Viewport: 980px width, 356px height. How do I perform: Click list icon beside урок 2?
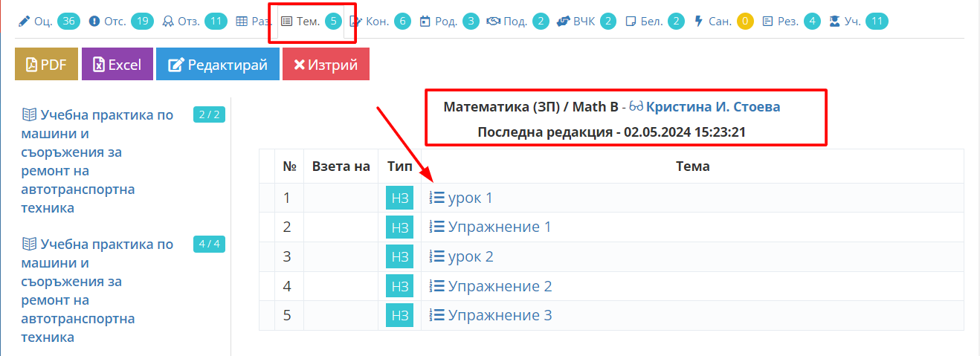click(x=437, y=256)
